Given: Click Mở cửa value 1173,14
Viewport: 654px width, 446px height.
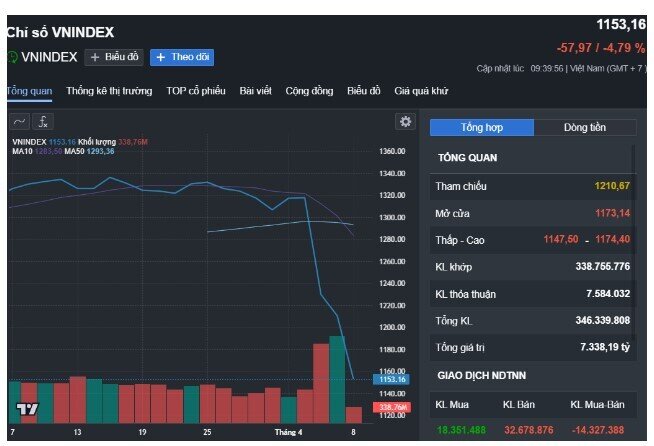Looking at the screenshot, I should coord(612,213).
